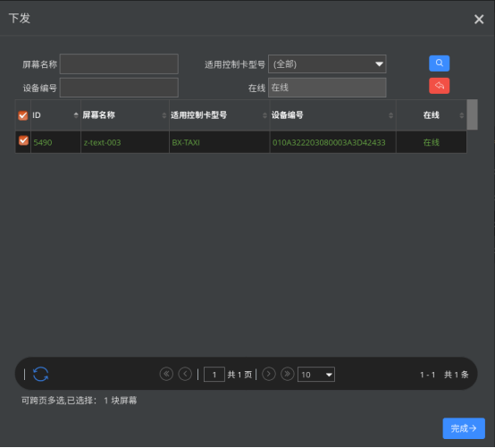Select the z-text-003 screen name cell
The height and width of the screenshot is (448, 495).
tap(125, 142)
